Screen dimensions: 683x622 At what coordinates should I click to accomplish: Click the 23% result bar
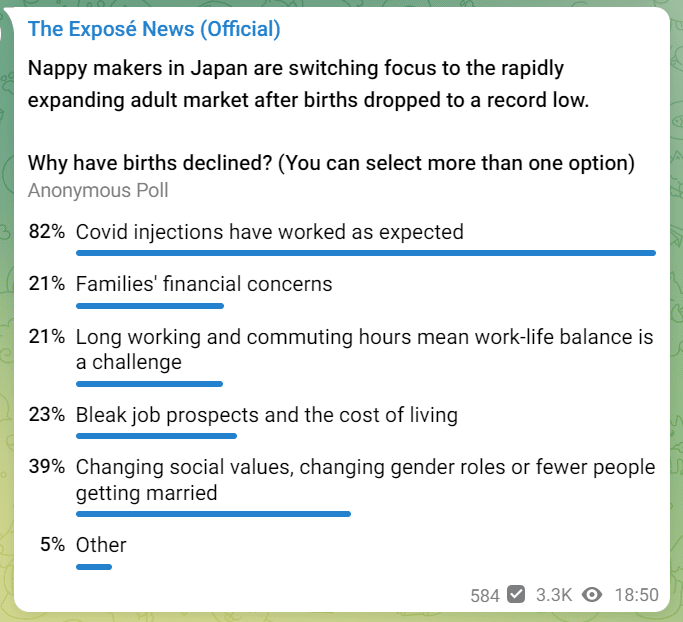pyautogui.click(x=156, y=436)
